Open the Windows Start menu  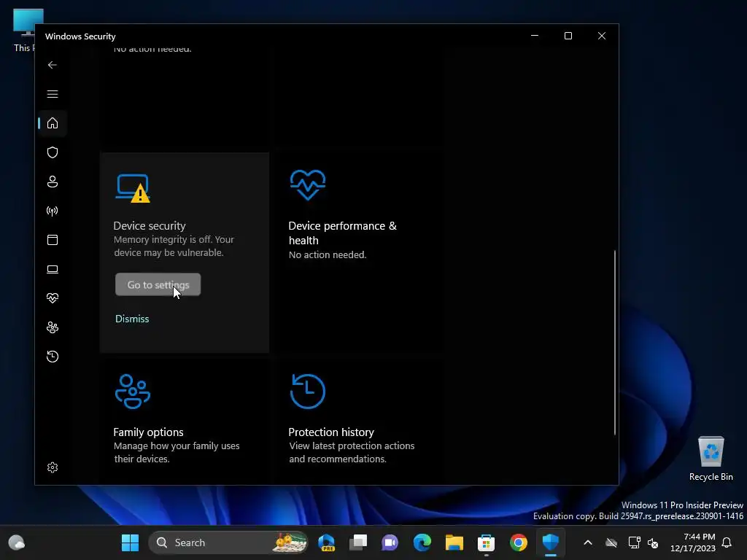130,542
